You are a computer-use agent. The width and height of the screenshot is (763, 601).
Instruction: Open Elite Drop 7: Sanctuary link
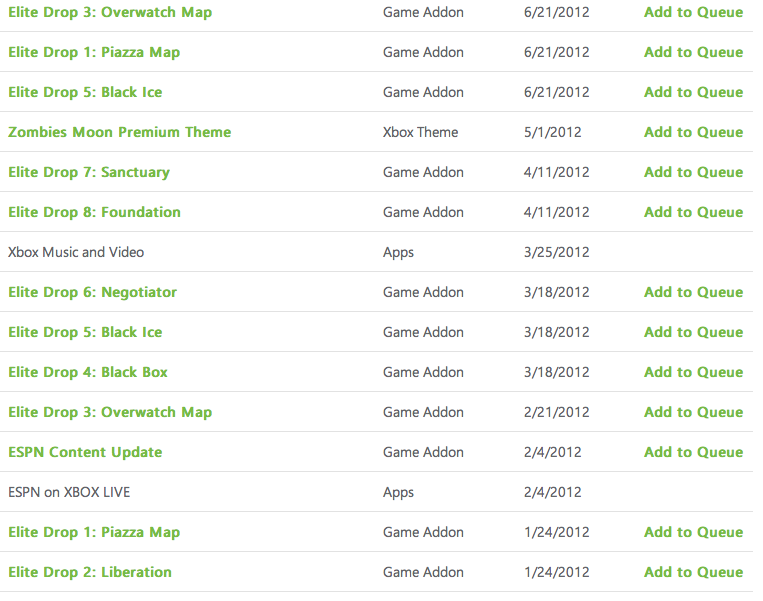(89, 173)
